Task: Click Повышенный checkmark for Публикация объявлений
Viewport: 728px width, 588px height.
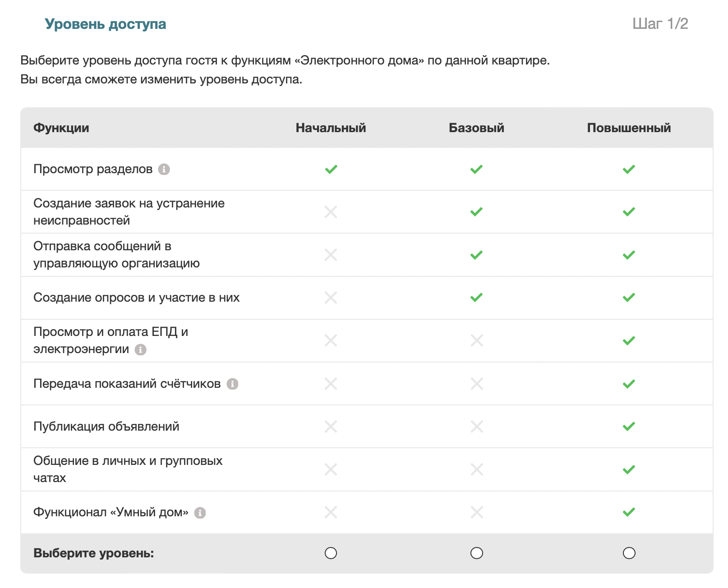Action: pos(629,427)
